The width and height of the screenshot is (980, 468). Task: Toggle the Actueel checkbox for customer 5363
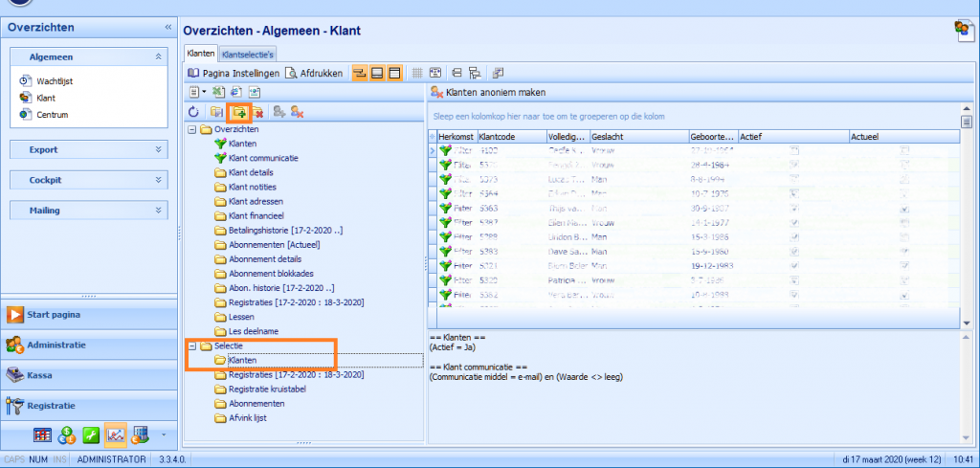pos(903,209)
